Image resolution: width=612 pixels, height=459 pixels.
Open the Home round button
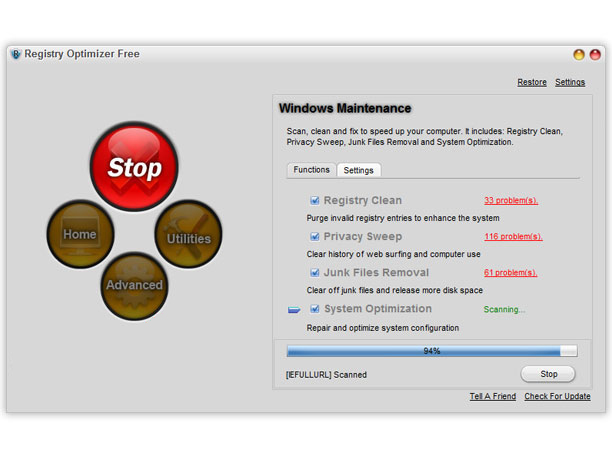80,234
